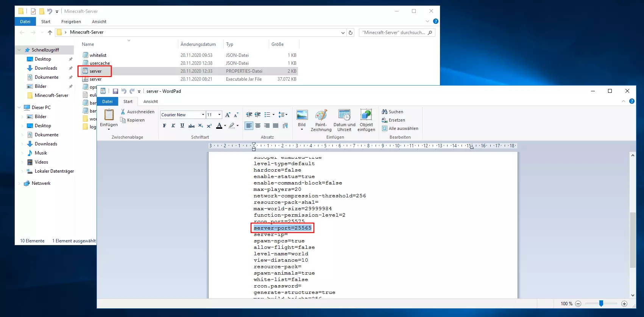The image size is (644, 317).
Task: Apply the font color A
Action: (x=219, y=126)
